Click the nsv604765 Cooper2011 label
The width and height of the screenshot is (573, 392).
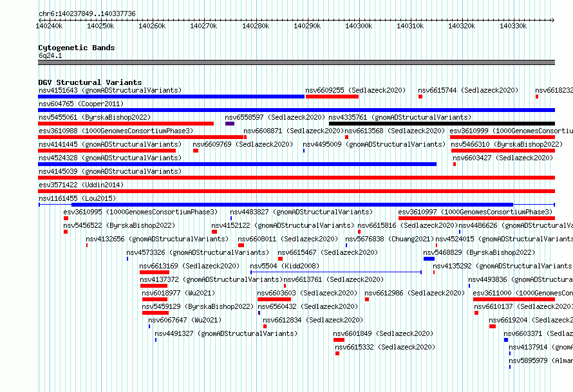tap(81, 104)
